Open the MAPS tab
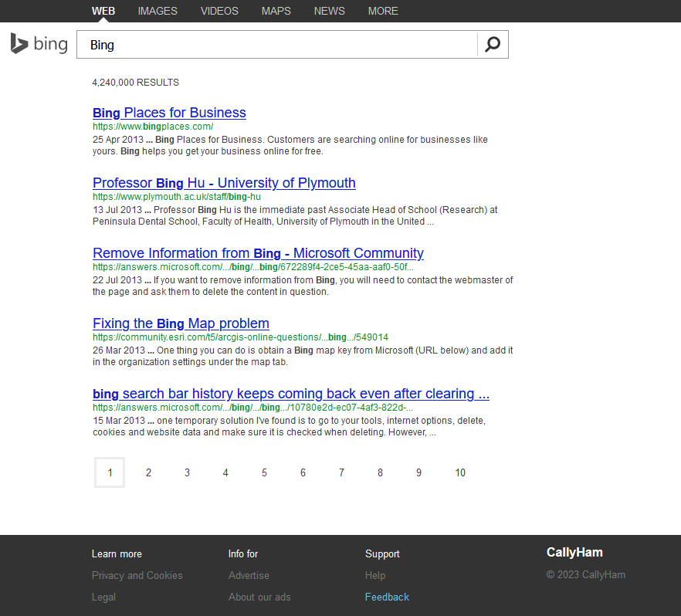 coord(276,11)
